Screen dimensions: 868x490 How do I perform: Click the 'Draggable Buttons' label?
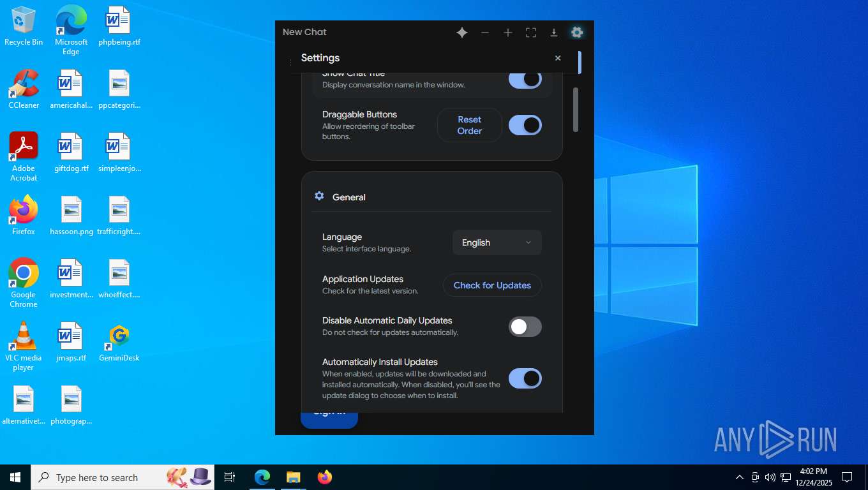(x=359, y=114)
